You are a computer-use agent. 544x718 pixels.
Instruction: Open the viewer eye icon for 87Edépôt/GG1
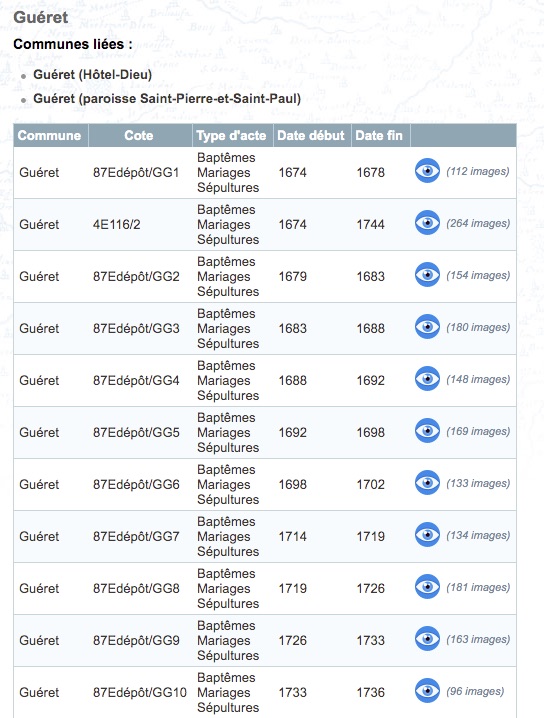[x=427, y=171]
